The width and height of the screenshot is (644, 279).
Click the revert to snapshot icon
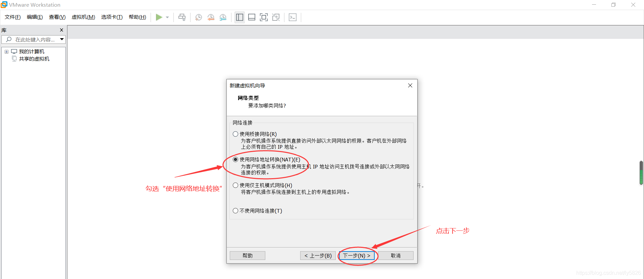click(x=211, y=17)
